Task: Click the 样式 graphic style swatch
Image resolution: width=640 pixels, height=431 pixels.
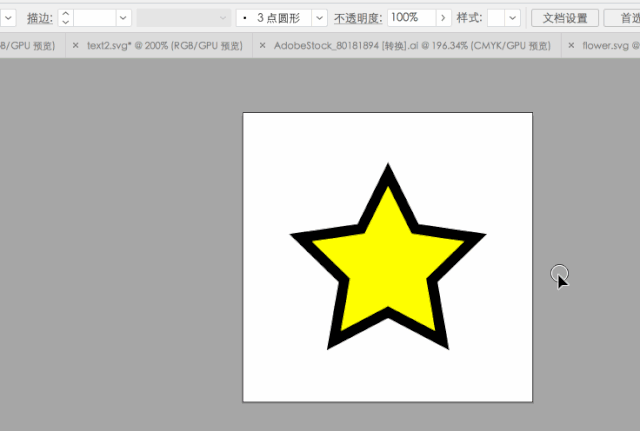Action: click(496, 18)
